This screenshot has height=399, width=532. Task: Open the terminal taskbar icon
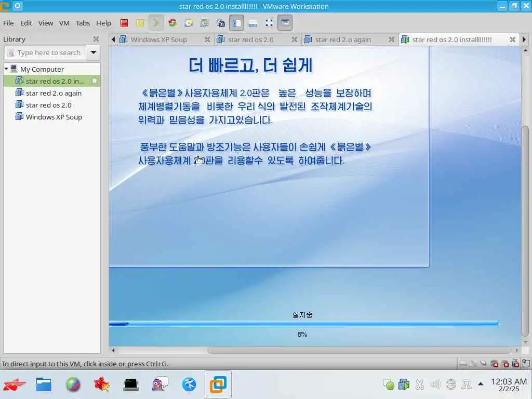click(x=131, y=384)
